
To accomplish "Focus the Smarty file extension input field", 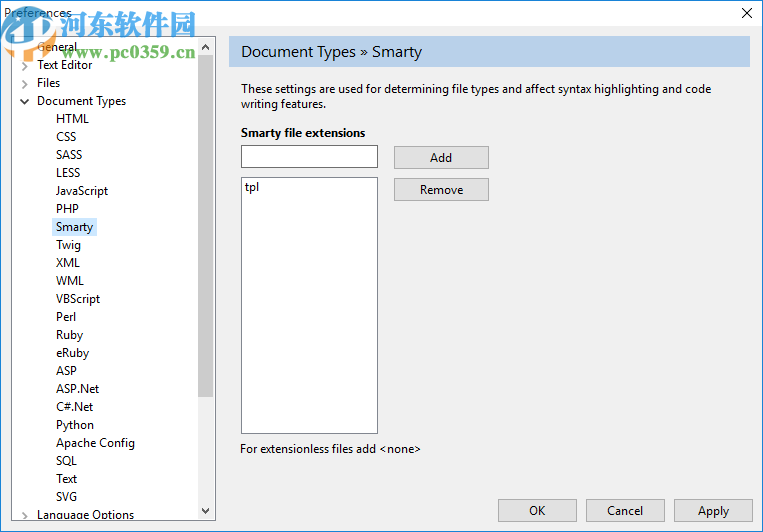I will pos(309,157).
